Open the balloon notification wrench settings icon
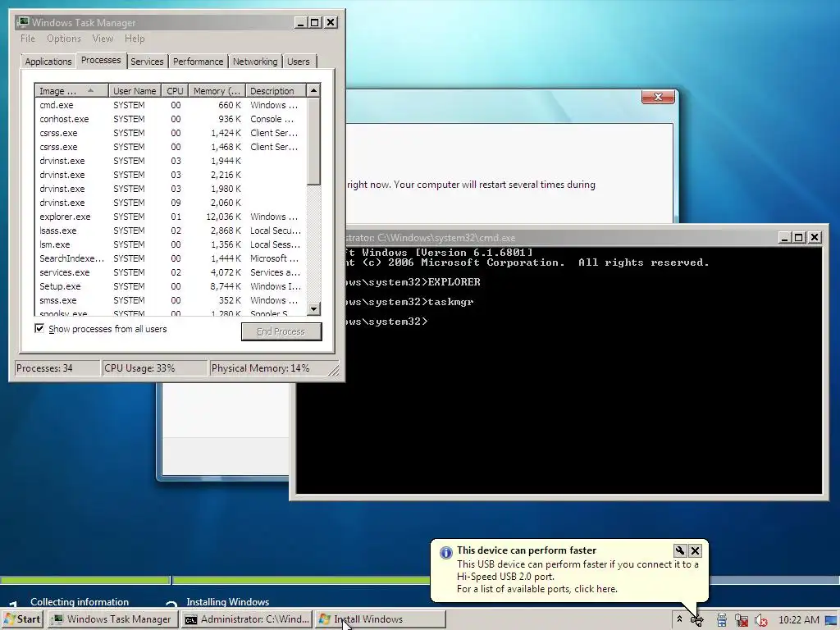This screenshot has height=630, width=840. pos(680,550)
